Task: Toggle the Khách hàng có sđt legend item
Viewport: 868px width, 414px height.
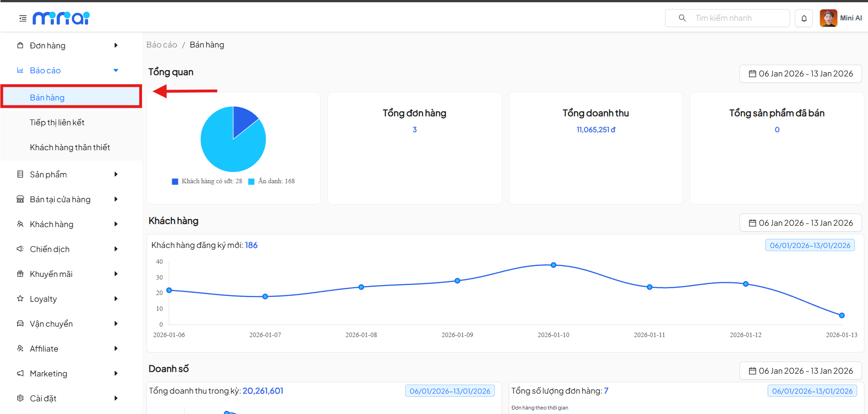Action: pos(207,181)
